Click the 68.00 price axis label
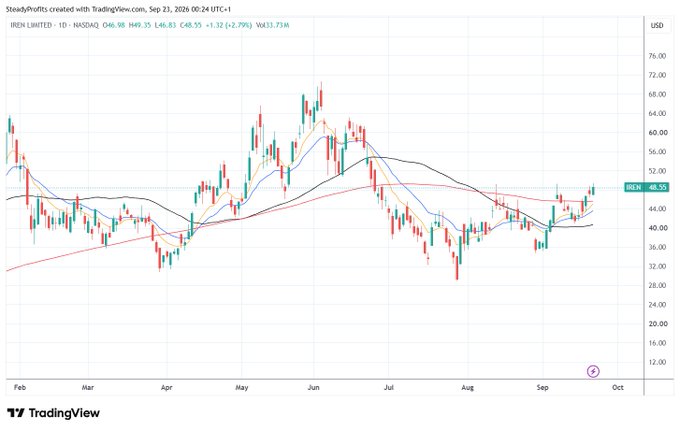Image resolution: width=680 pixels, height=431 pixels. point(657,94)
